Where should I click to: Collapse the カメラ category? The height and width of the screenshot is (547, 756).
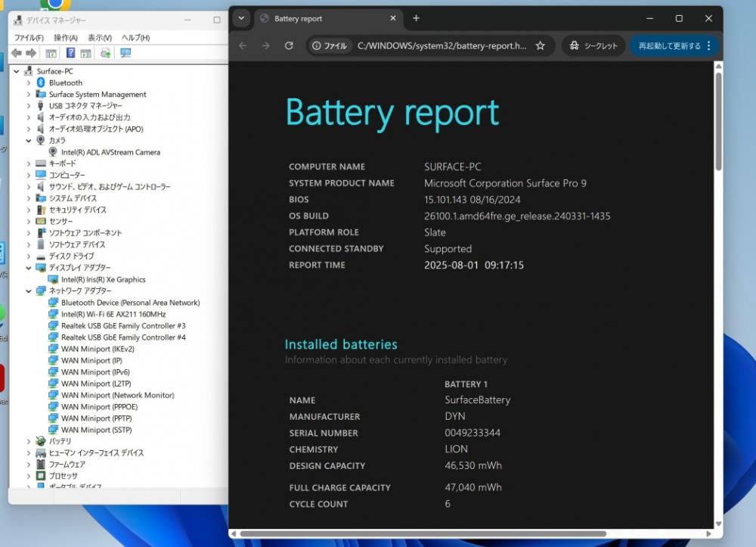[29, 141]
